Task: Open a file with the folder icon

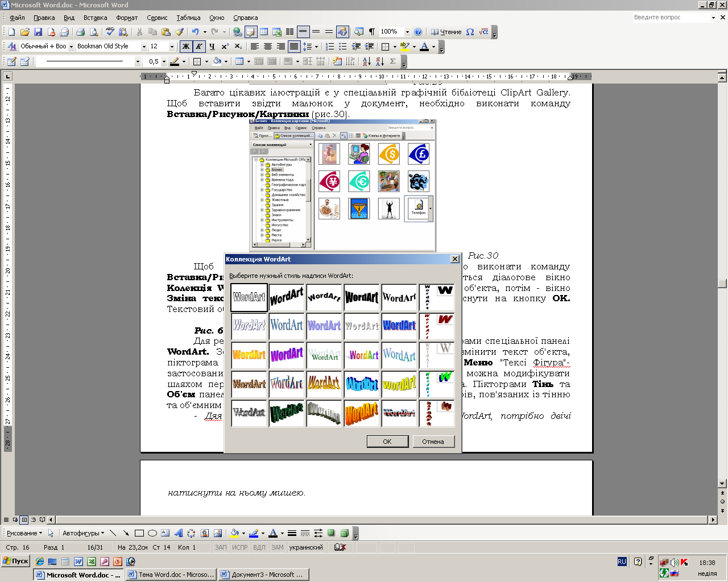Action: pos(24,32)
